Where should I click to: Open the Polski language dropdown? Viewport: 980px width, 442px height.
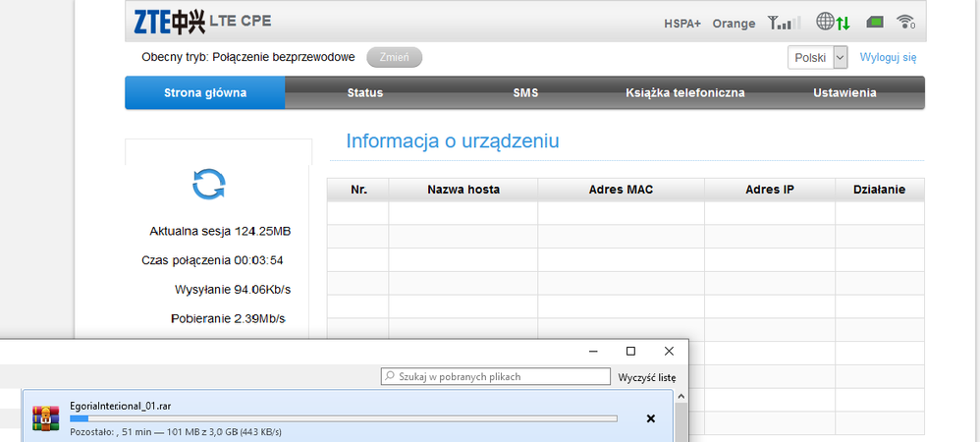coord(817,58)
